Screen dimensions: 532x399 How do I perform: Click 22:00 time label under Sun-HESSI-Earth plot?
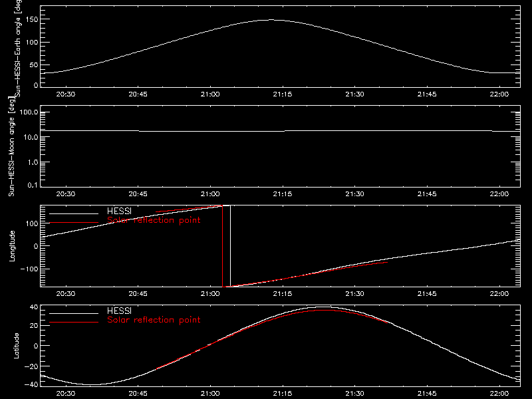(499, 94)
